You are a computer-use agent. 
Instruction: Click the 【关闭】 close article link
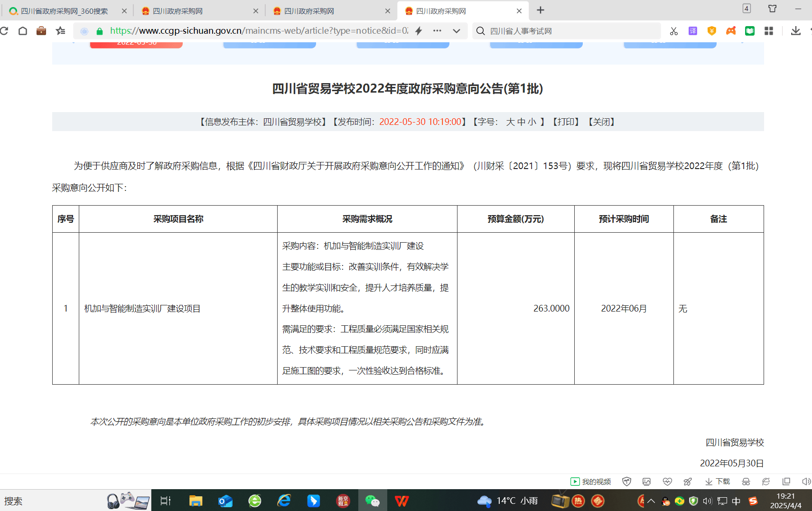coord(601,122)
